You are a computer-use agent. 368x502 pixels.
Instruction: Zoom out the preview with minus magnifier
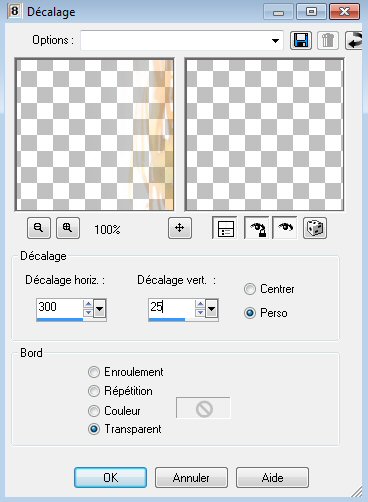(x=39, y=228)
